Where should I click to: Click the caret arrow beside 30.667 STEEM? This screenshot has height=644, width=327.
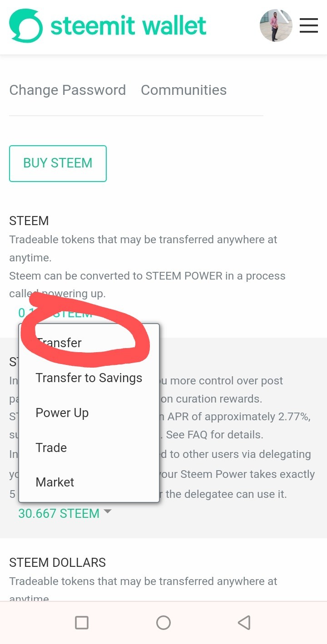(108, 511)
